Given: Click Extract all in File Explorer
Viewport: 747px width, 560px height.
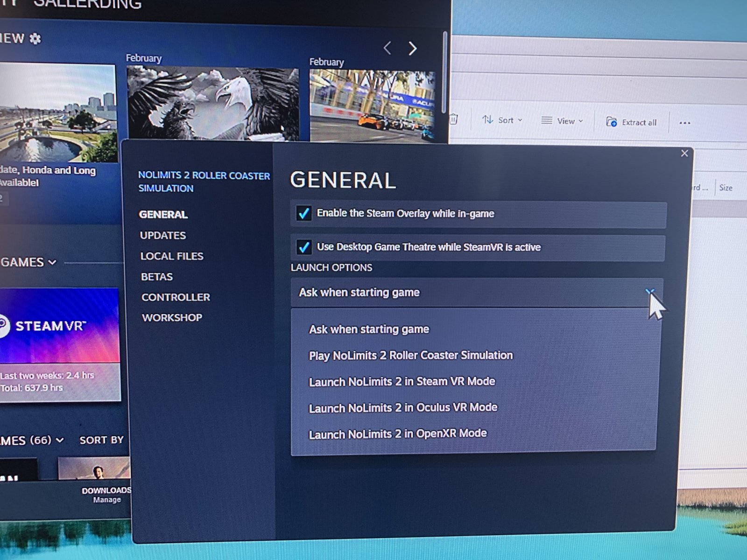Looking at the screenshot, I should [631, 122].
